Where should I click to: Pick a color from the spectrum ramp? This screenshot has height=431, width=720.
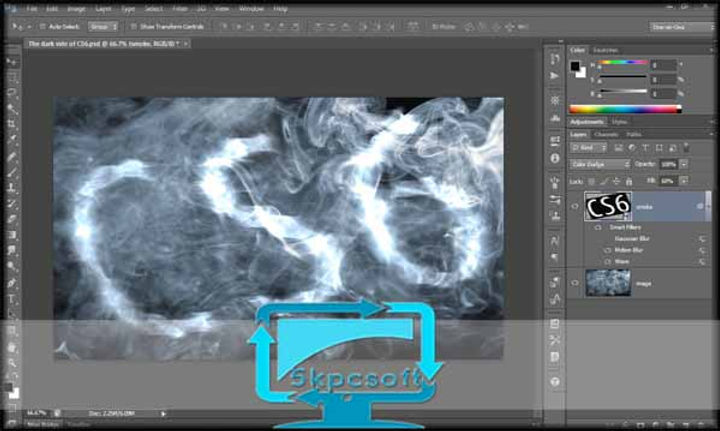click(625, 109)
